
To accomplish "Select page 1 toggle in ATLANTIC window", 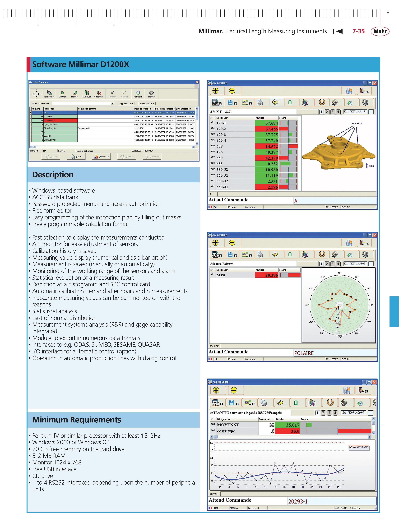I will [317, 413].
